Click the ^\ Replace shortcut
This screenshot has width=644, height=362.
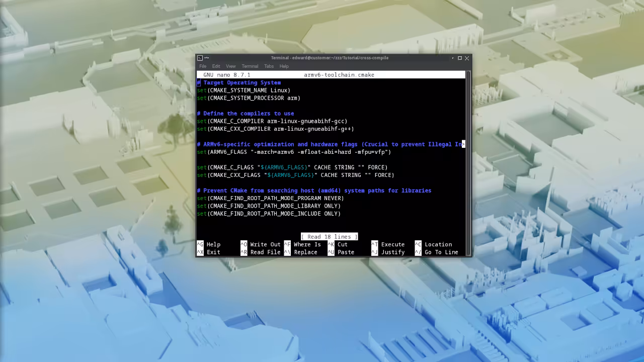(x=301, y=252)
